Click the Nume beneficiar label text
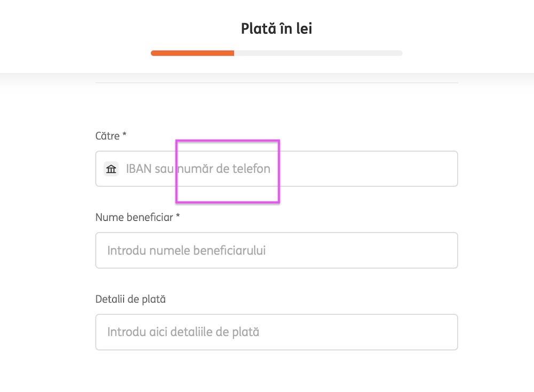The height and width of the screenshot is (392, 534). pyautogui.click(x=134, y=217)
